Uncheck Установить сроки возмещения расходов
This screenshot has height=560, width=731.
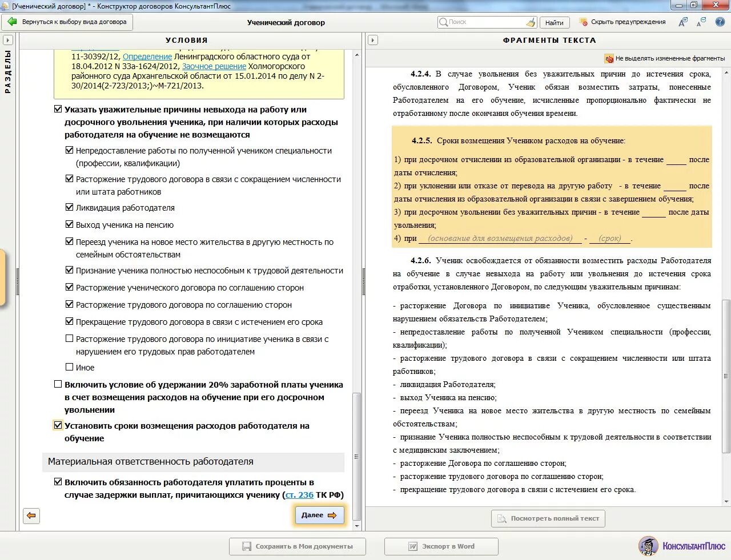coord(58,425)
